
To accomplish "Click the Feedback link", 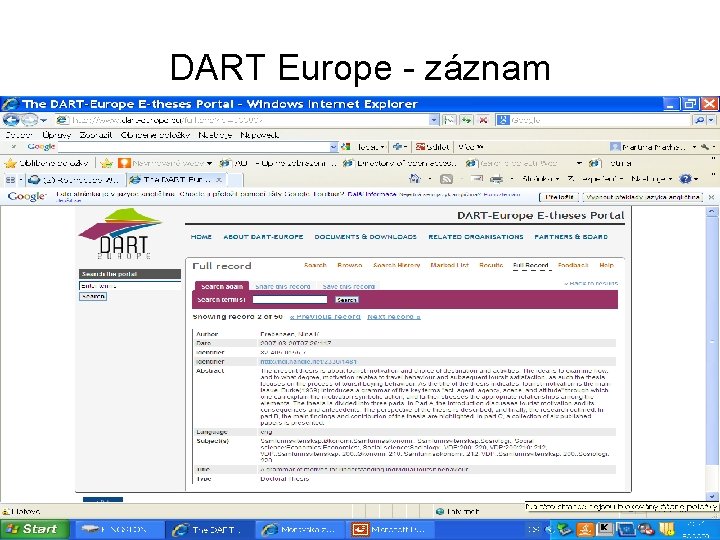I will tap(573, 265).
